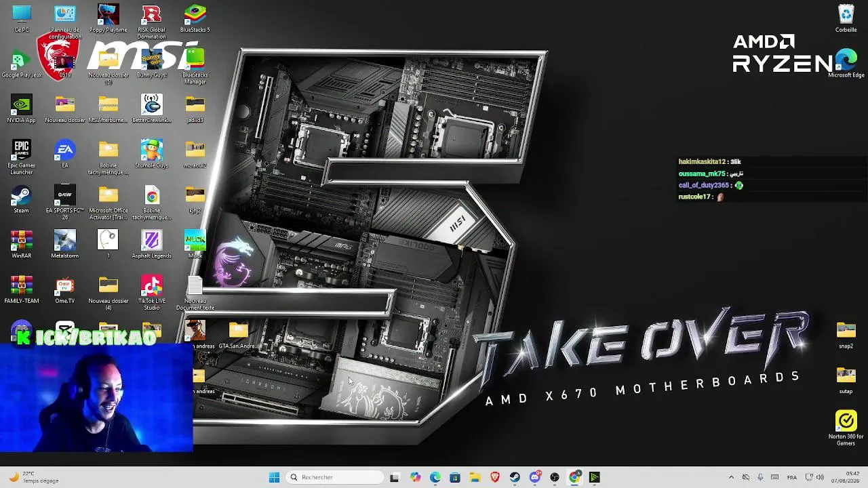This screenshot has height=488, width=868.
Task: Open the Steam desktop shortcut
Action: [22, 199]
